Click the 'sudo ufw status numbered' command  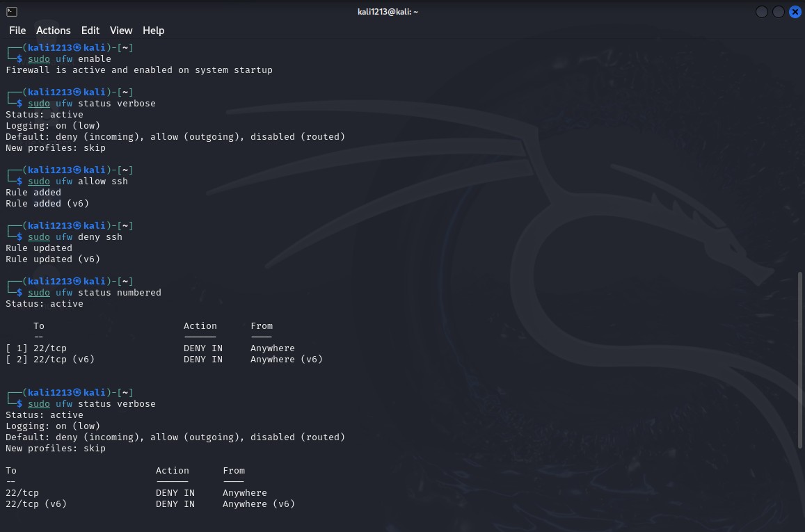(94, 293)
